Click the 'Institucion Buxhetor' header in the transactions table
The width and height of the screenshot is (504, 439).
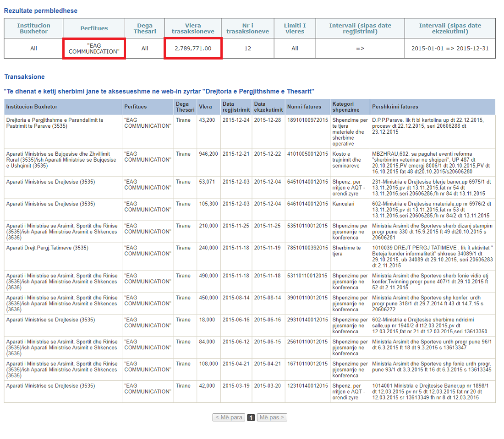[32, 107]
